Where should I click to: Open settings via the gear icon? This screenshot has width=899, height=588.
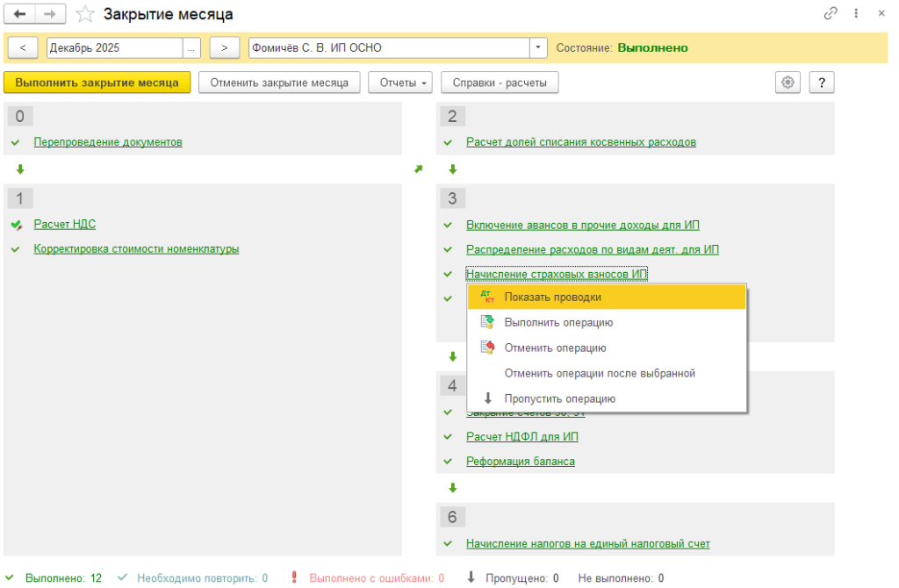pos(788,82)
